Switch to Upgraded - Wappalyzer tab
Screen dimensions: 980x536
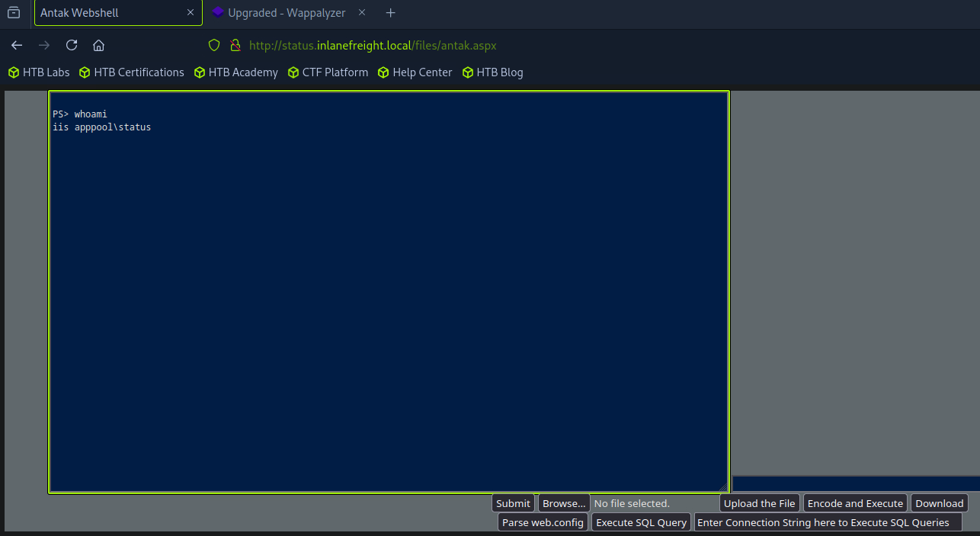(x=286, y=13)
